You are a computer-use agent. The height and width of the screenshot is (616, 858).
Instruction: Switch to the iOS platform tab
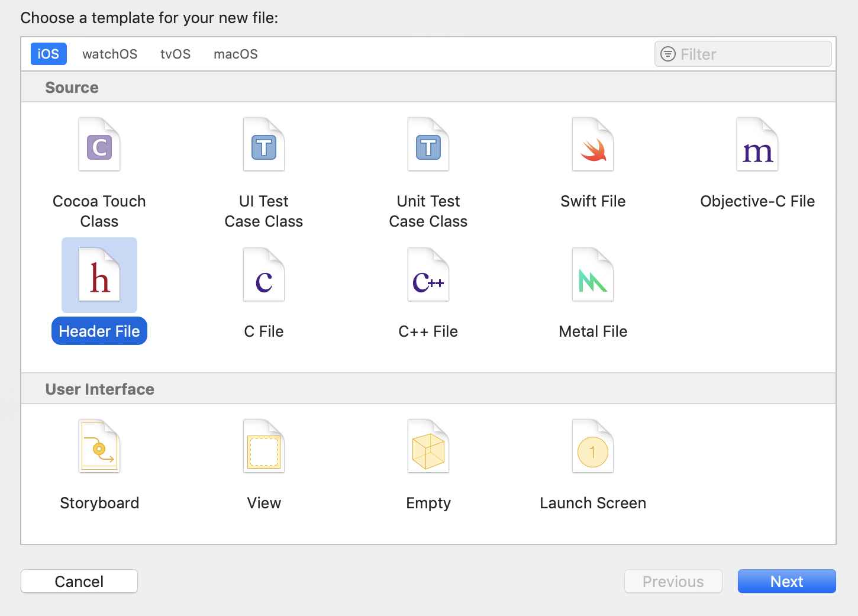(49, 54)
